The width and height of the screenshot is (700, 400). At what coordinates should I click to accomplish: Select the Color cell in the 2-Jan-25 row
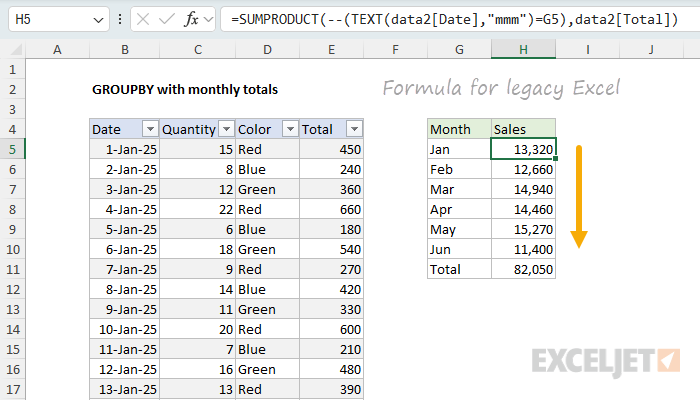pos(267,169)
